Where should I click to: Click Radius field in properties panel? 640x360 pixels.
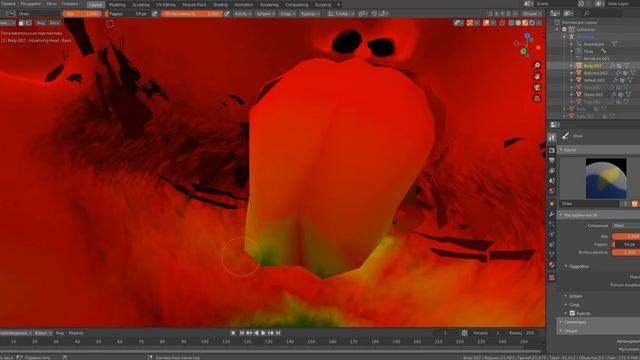[x=626, y=244]
